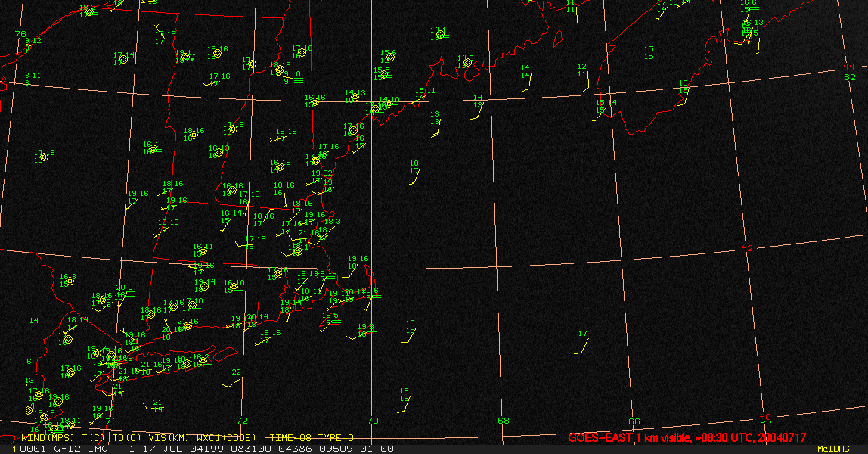Image resolution: width=868 pixels, height=454 pixels.
Task: Click the 09509 status bar value
Action: tap(337, 449)
